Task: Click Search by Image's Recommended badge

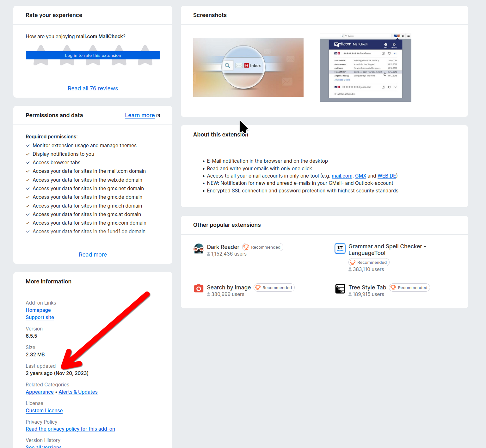Action: pyautogui.click(x=274, y=288)
